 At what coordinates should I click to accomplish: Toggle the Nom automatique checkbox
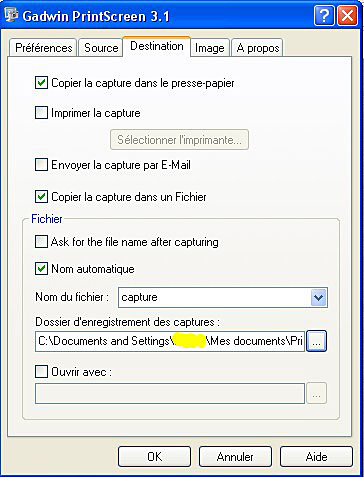tap(41, 269)
